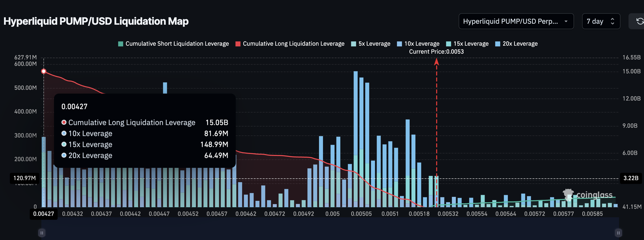
Task: Select the 20x Leverage legend item
Action: (x=516, y=43)
